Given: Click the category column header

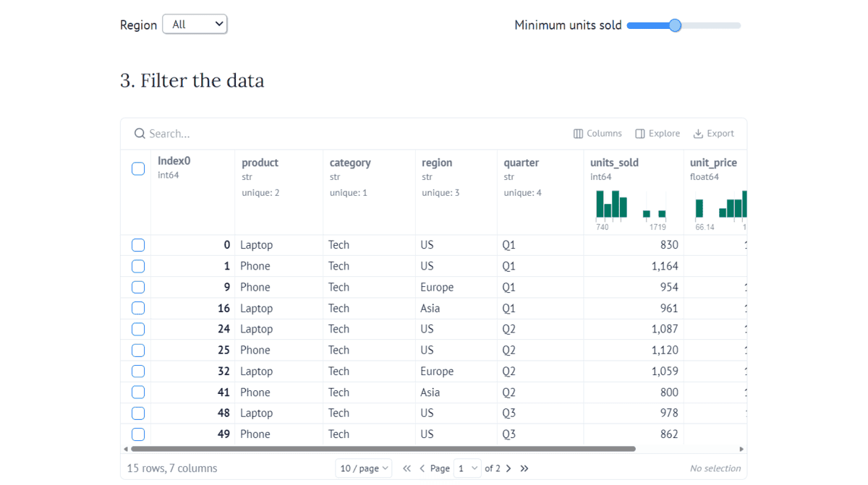Looking at the screenshot, I should [350, 163].
